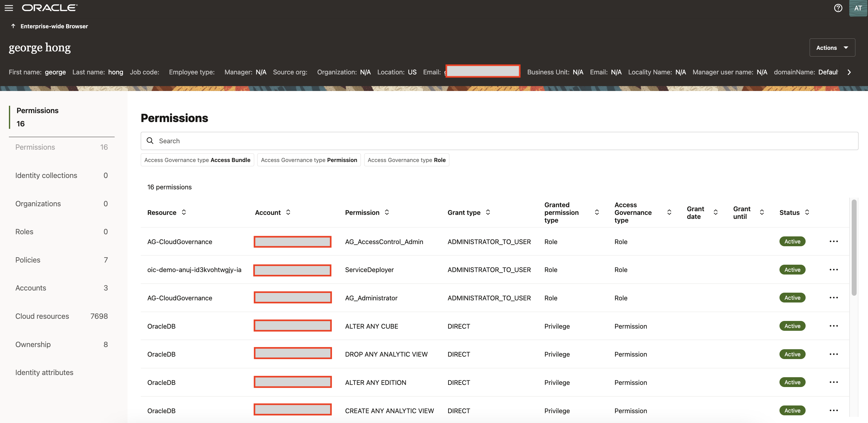Image resolution: width=868 pixels, height=423 pixels.
Task: Select Identity attributes in sidebar
Action: 44,372
